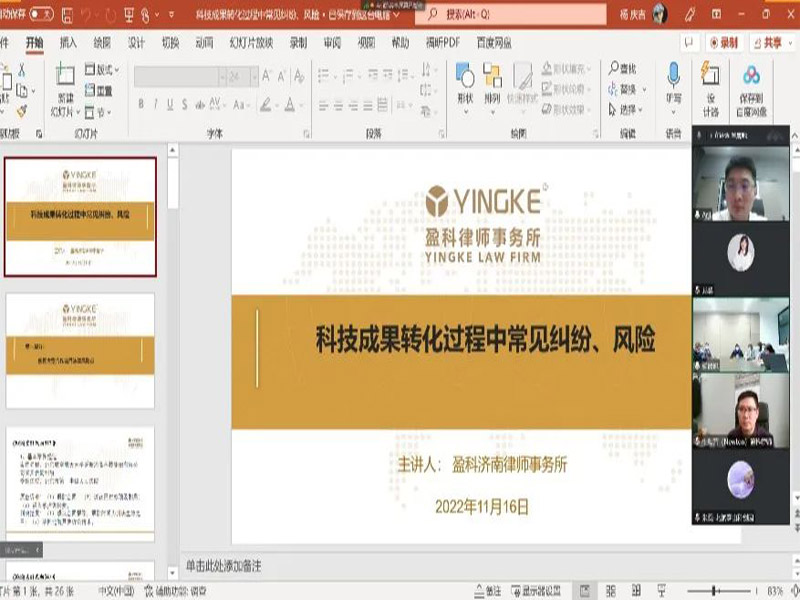Viewport: 800px width, 600px height.
Task: Save to Baidu Netdisk with cloud icon
Action: point(752,91)
